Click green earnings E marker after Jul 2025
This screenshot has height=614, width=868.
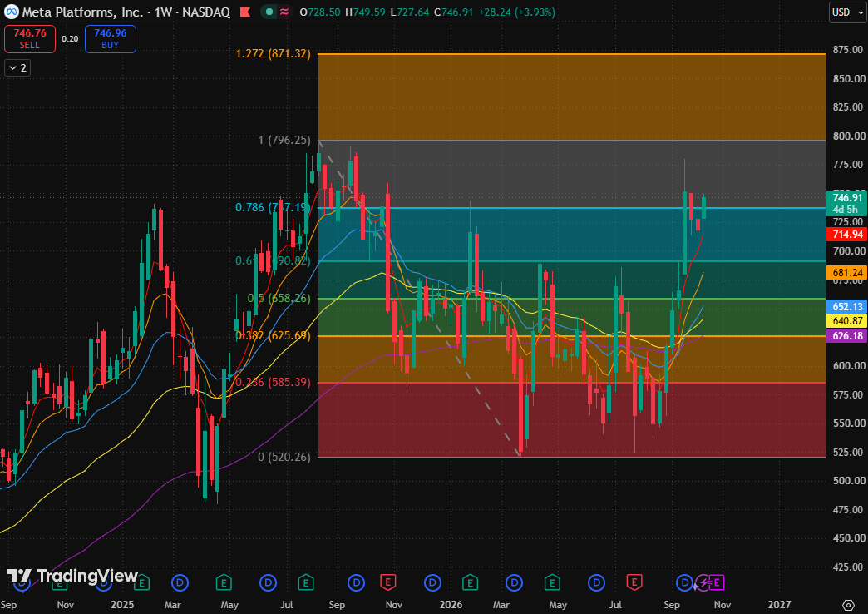pyautogui.click(x=306, y=582)
